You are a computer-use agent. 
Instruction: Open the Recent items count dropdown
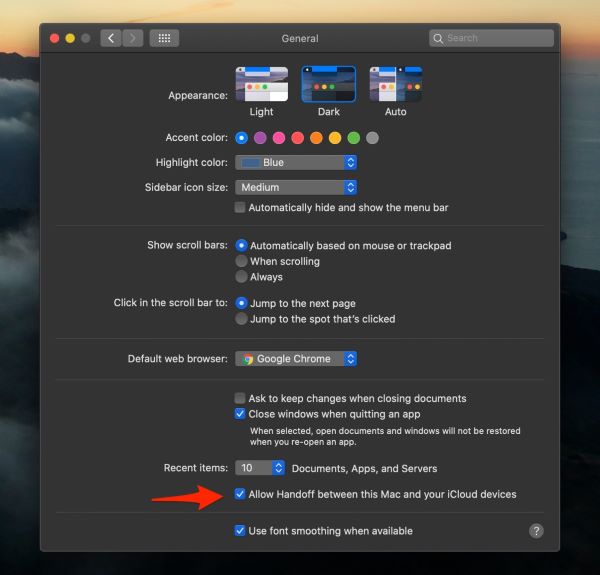[260, 468]
